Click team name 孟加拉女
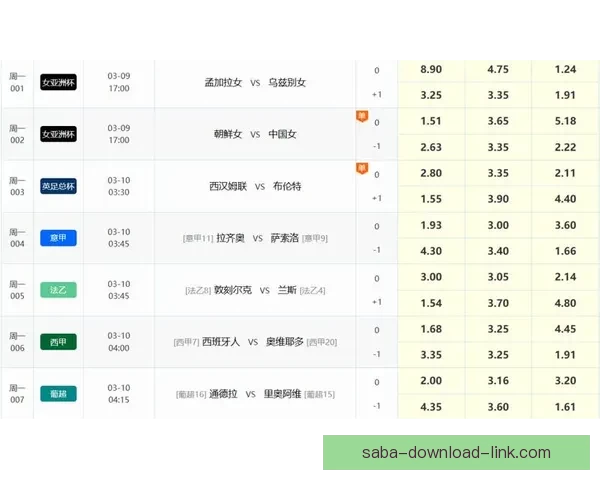This screenshot has width=600, height=480. pos(223,82)
